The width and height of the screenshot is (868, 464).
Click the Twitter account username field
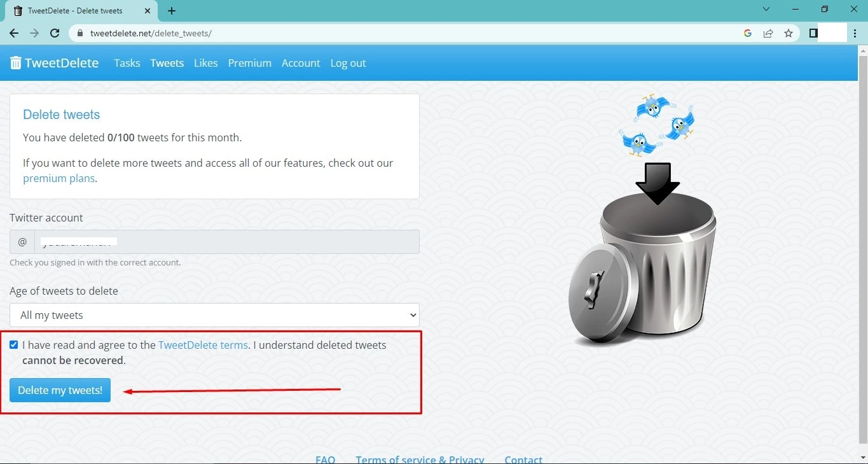(227, 242)
